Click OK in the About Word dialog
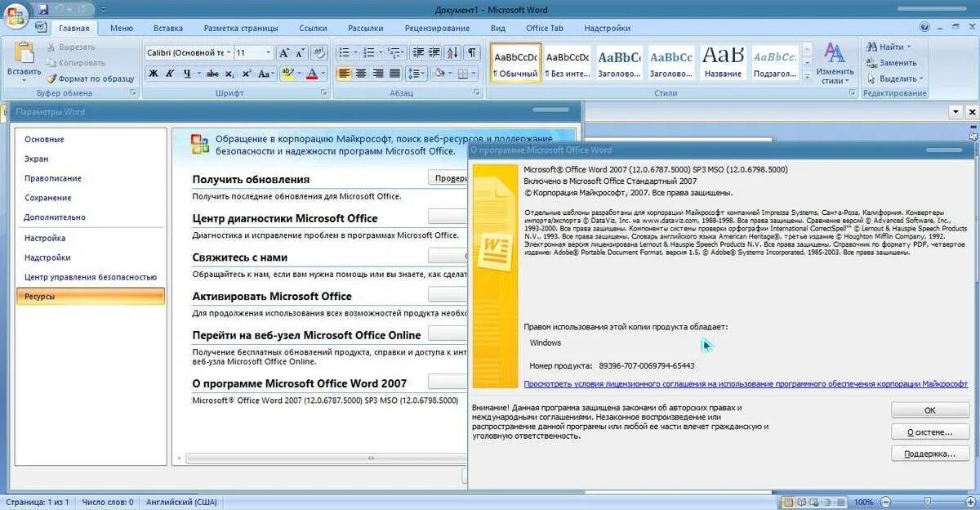The height and width of the screenshot is (510, 980). [x=930, y=410]
